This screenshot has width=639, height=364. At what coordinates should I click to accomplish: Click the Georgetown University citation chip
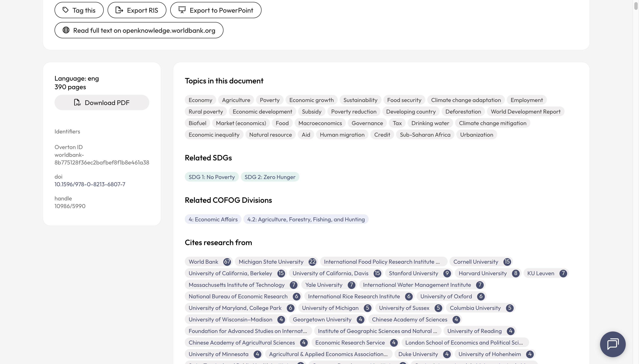[x=327, y=319]
